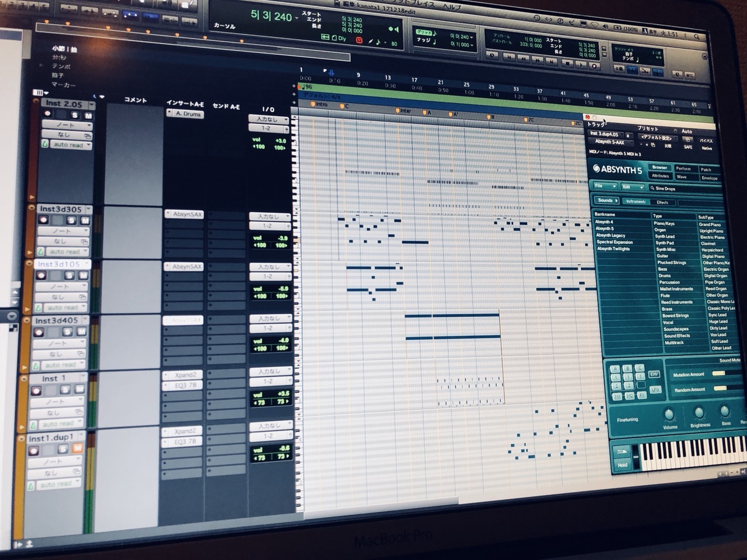Toggle the SAFE button in plugin header
The height and width of the screenshot is (560, 747).
coord(688,147)
